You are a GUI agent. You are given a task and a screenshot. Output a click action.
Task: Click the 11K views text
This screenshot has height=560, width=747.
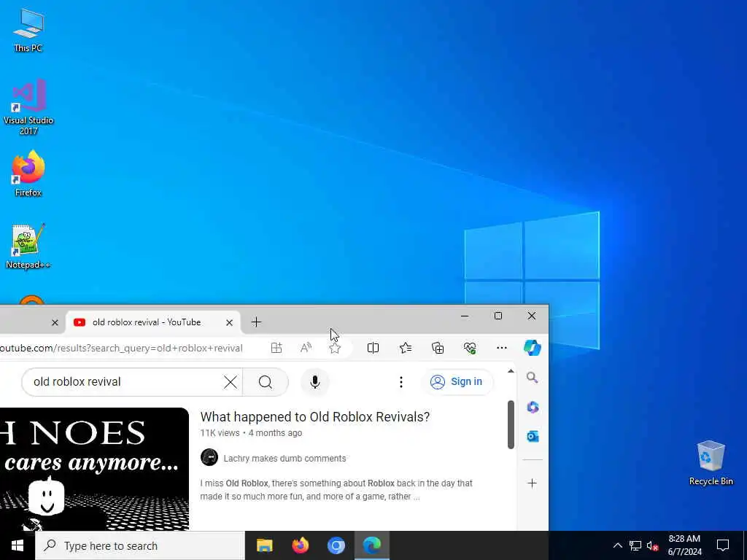coord(220,433)
